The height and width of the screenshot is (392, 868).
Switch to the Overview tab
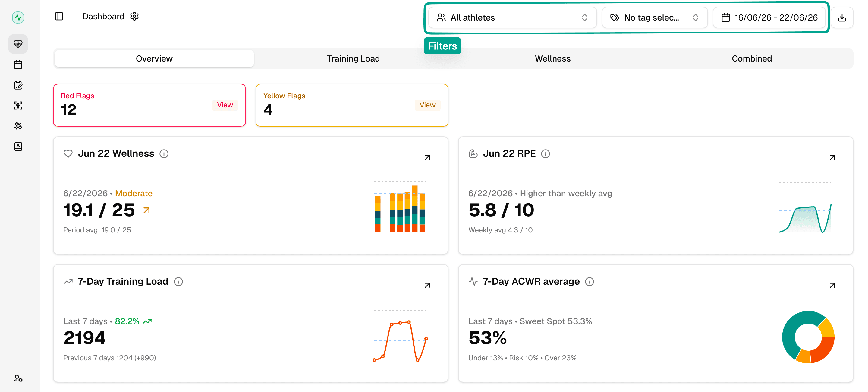[x=154, y=58]
